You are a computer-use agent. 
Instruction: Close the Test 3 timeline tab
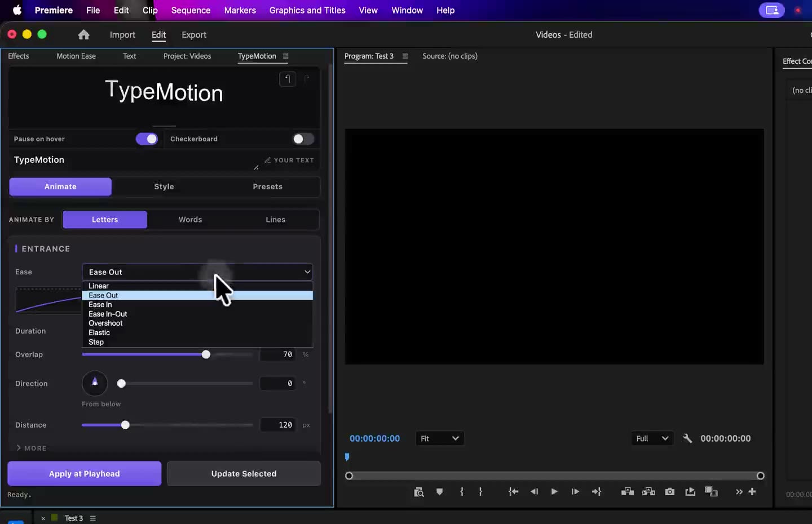(x=43, y=518)
